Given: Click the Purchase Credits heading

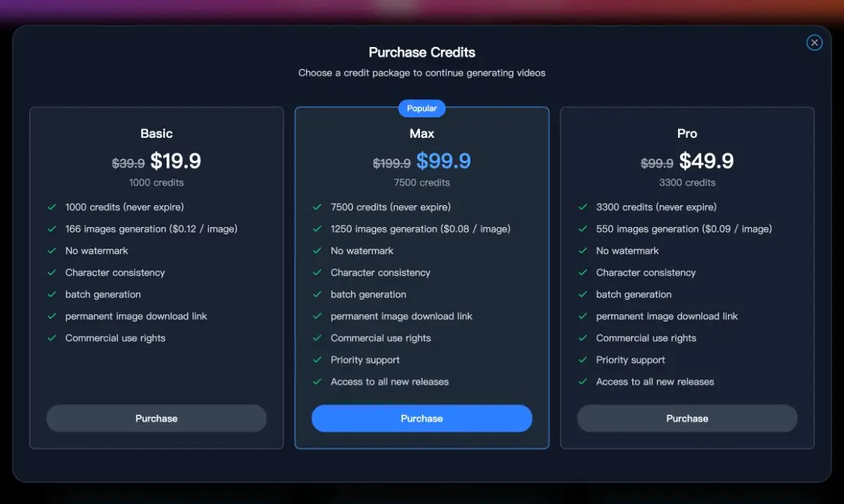Looking at the screenshot, I should pos(422,53).
